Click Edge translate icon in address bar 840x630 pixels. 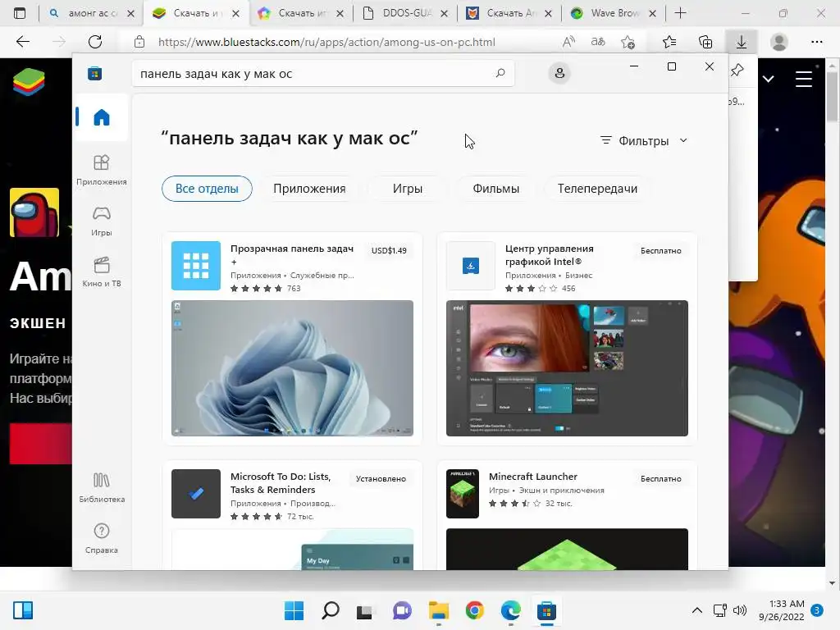[598, 42]
